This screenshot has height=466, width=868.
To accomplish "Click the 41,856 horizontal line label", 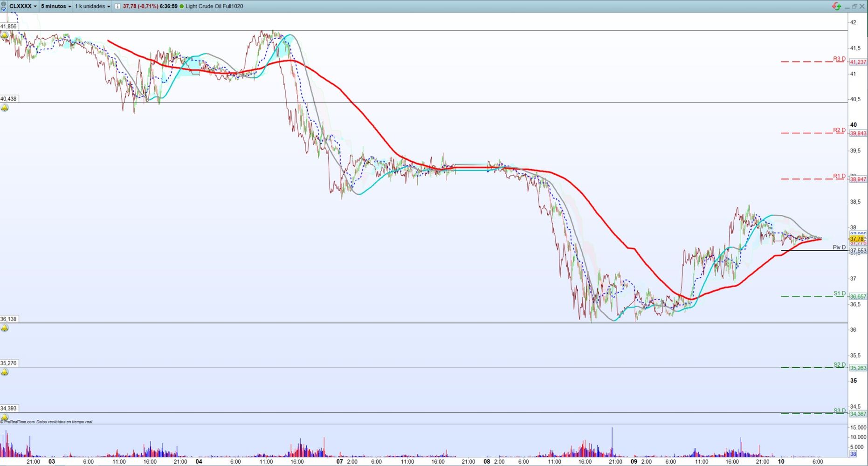I will 8,27.
